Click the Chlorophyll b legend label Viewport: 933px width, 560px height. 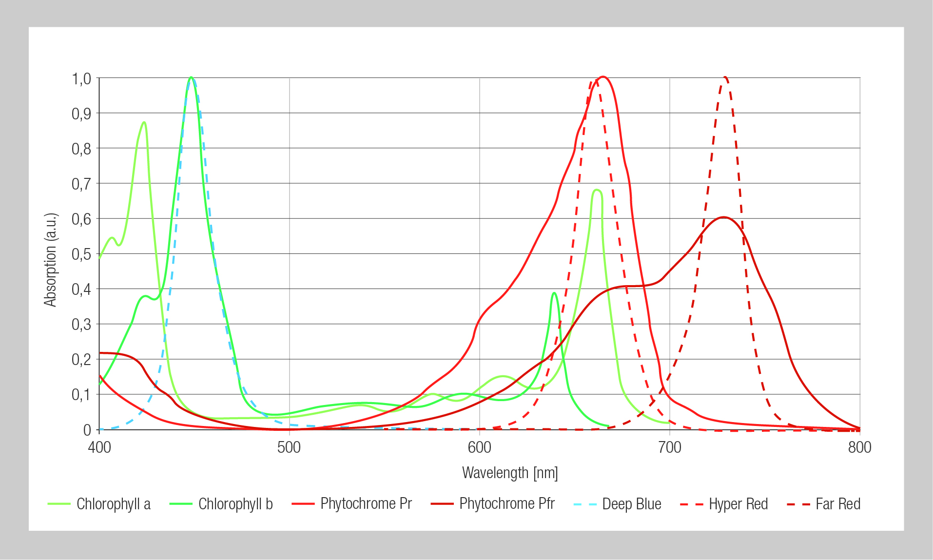tap(235, 504)
